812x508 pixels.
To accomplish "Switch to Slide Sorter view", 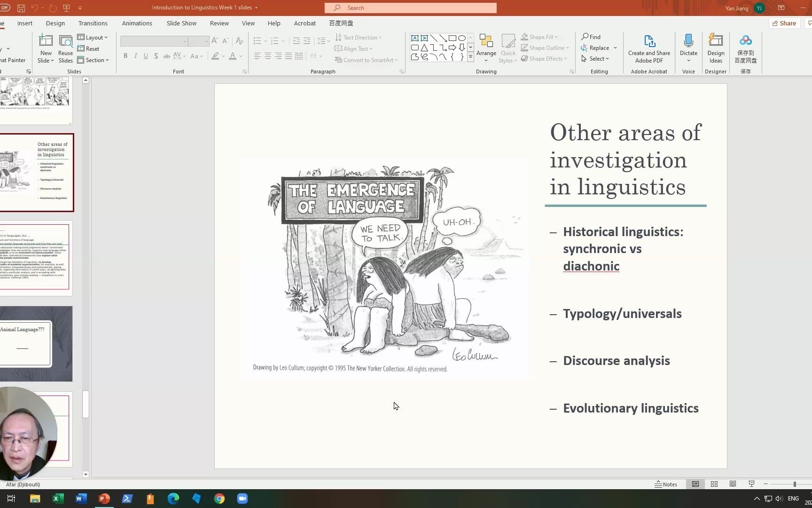I will tap(714, 484).
